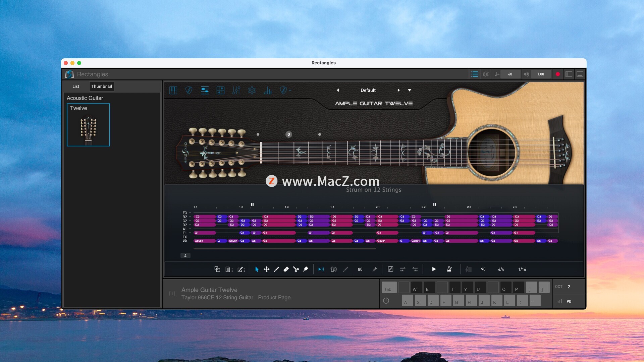Image resolution: width=644 pixels, height=362 pixels.
Task: Select the eraser tool
Action: pos(286,269)
